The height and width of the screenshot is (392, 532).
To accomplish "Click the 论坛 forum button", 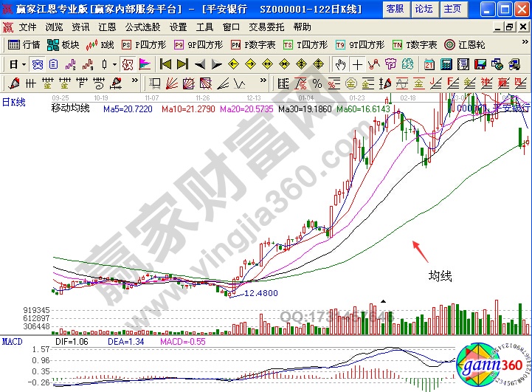I will 424,9.
